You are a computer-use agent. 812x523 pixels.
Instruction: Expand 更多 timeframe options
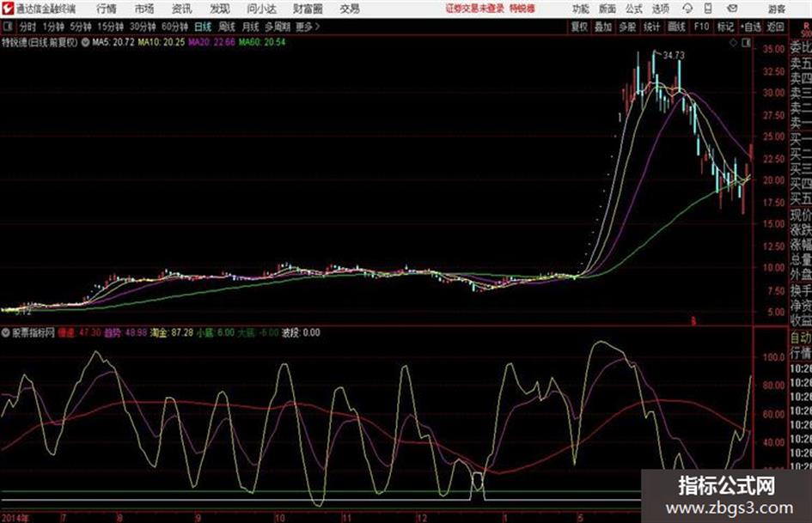pos(308,27)
